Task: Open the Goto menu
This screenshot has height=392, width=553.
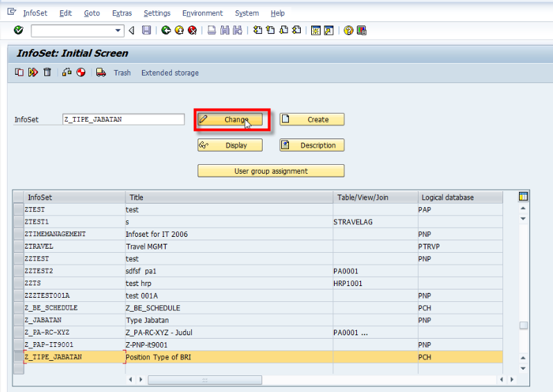Action: click(91, 13)
